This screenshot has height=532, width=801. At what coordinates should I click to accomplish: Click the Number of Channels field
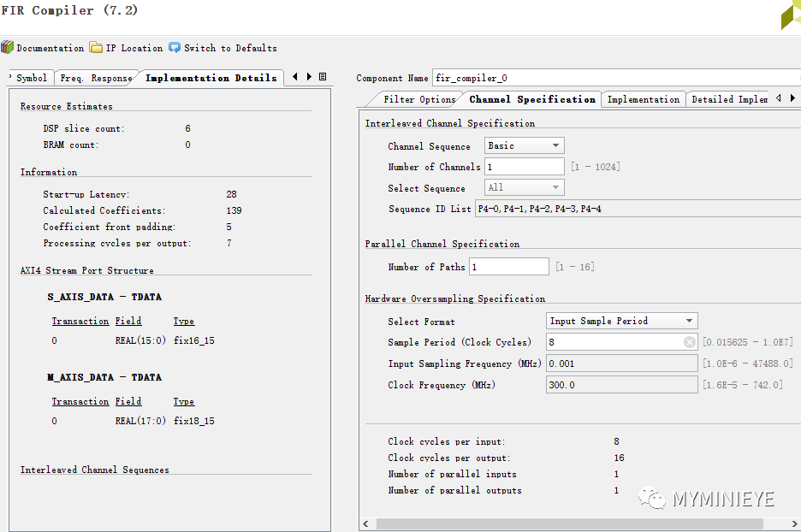(524, 167)
